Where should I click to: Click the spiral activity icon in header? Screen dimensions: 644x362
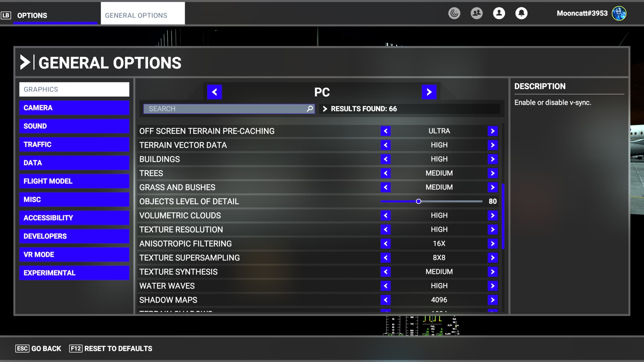(454, 13)
